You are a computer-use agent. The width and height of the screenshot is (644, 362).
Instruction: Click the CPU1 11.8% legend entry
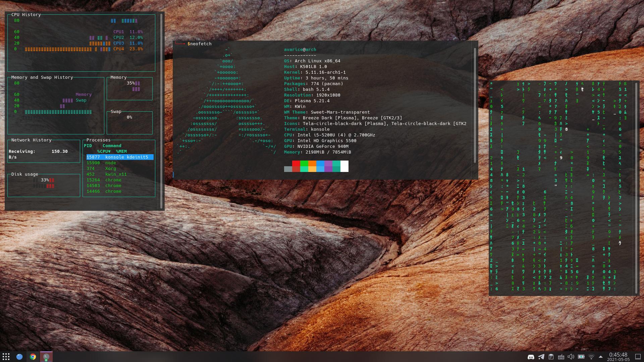pyautogui.click(x=128, y=32)
